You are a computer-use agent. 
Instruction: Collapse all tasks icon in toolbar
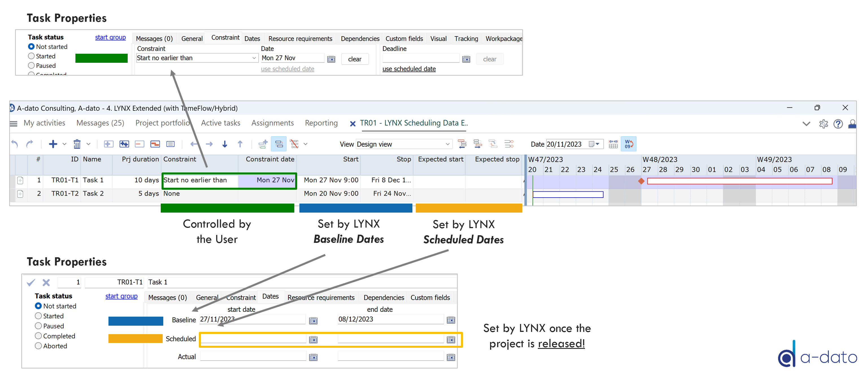pos(155,144)
